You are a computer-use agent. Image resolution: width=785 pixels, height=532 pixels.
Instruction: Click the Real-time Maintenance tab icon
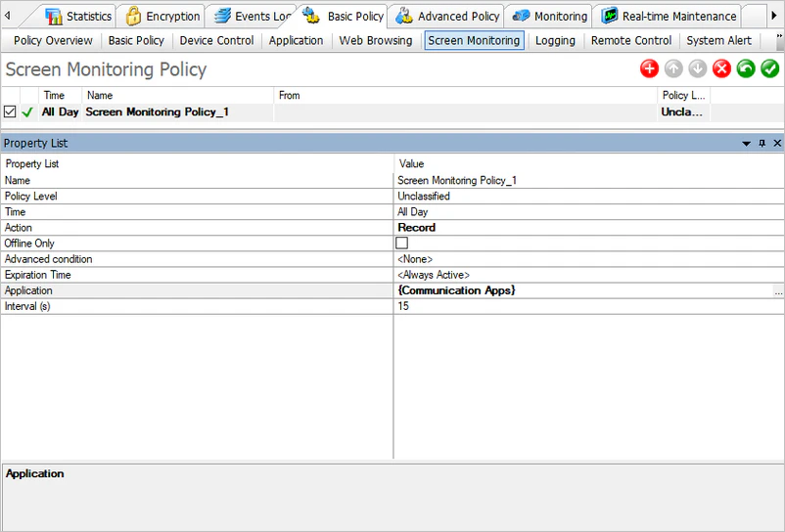coord(609,16)
